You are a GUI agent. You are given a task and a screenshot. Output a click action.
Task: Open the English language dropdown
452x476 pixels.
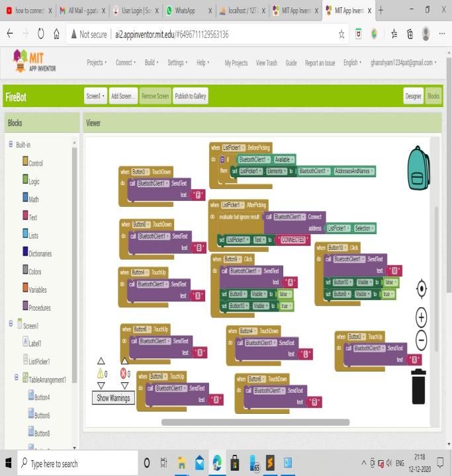(x=352, y=63)
